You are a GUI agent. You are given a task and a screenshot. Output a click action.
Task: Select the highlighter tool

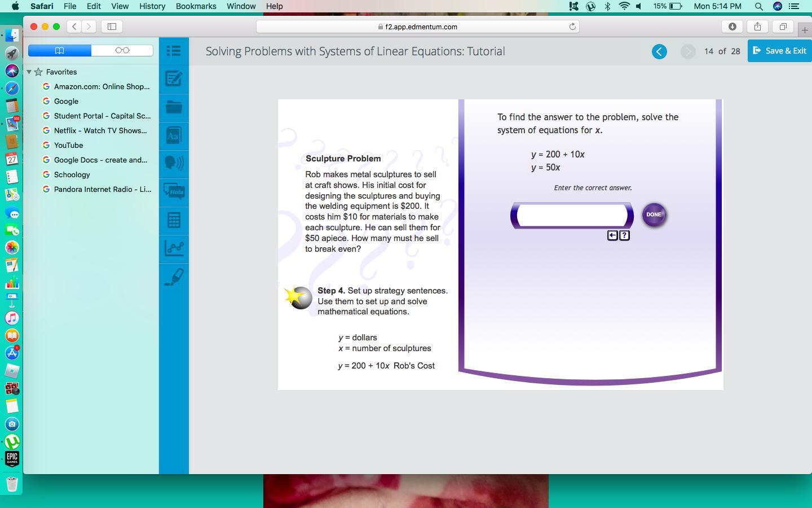[174, 277]
